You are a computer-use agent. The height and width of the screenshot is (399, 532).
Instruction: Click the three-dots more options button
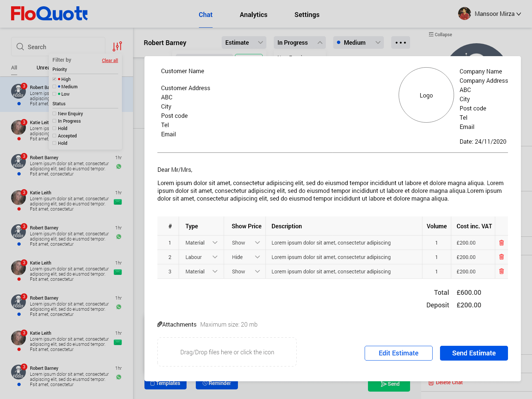click(400, 42)
